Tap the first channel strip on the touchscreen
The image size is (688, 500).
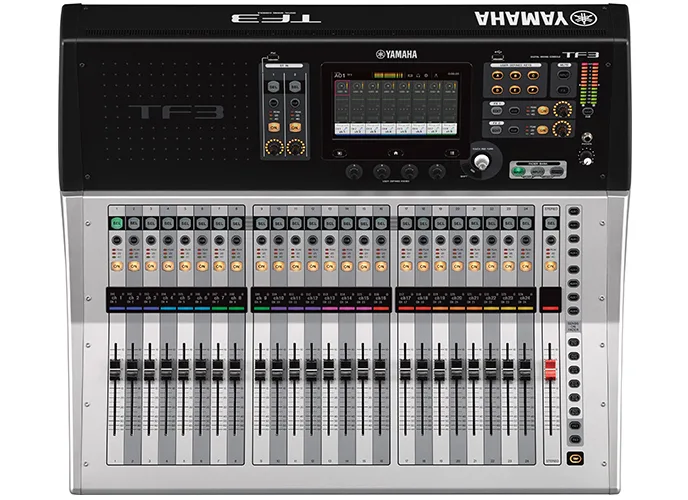click(x=342, y=107)
